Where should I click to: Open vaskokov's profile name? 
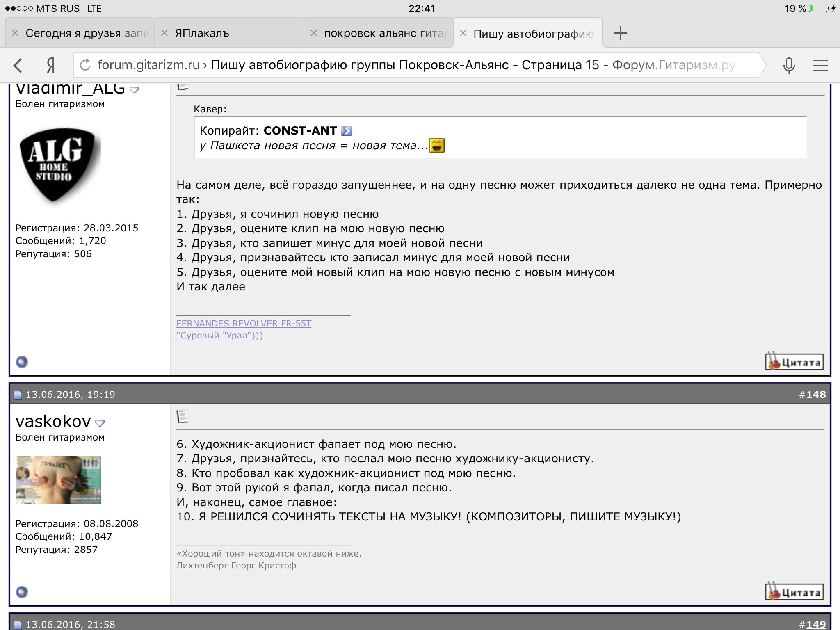53,421
